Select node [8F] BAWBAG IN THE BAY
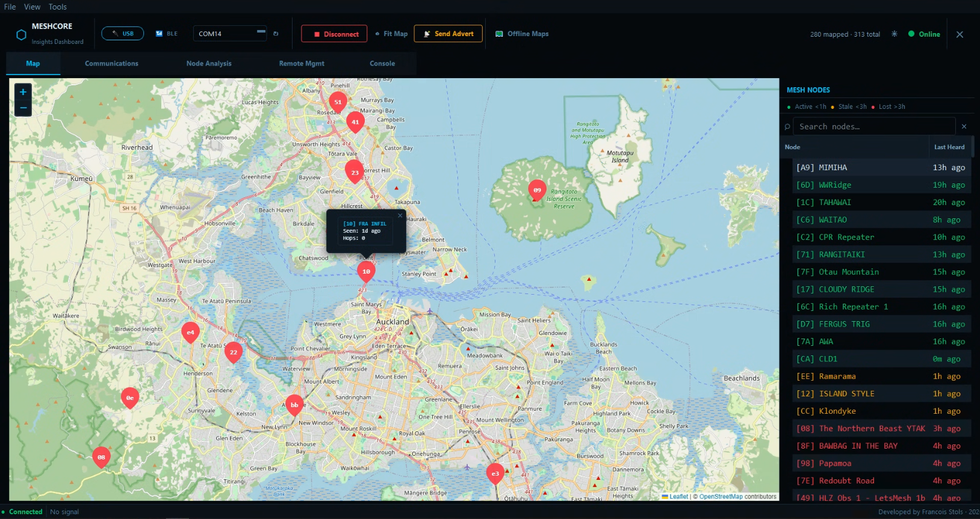 [881, 446]
